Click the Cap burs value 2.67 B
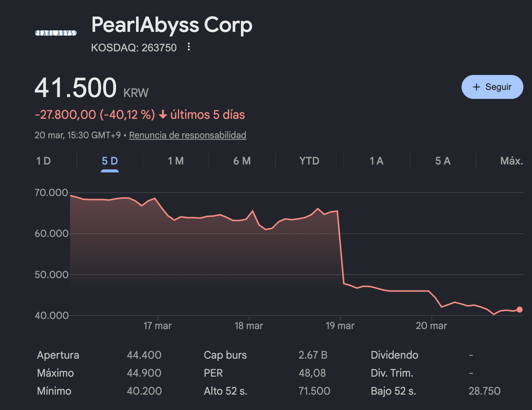This screenshot has height=410, width=532. click(x=313, y=355)
